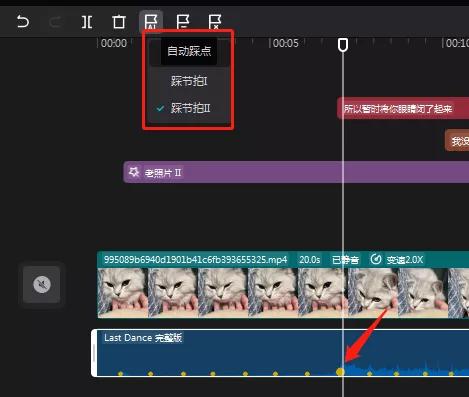Click the 变速2.0X label
This screenshot has width=469, height=397.
click(405, 259)
